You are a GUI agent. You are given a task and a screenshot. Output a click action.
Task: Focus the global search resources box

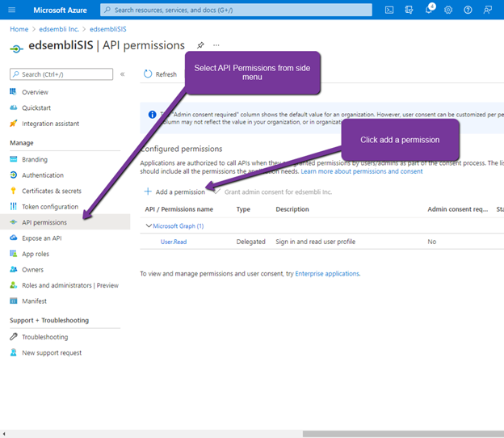[236, 10]
